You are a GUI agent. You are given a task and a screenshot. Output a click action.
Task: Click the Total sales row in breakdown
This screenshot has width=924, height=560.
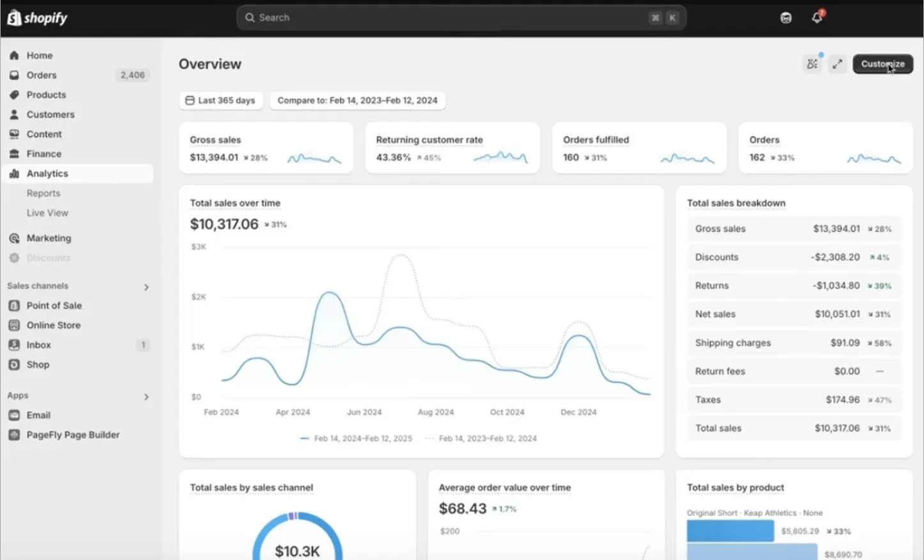coord(794,428)
